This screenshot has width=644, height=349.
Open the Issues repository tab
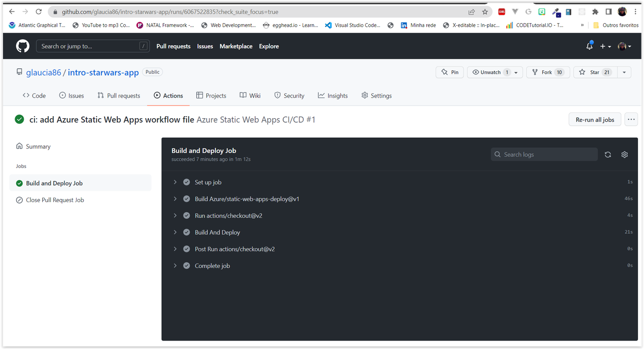71,96
